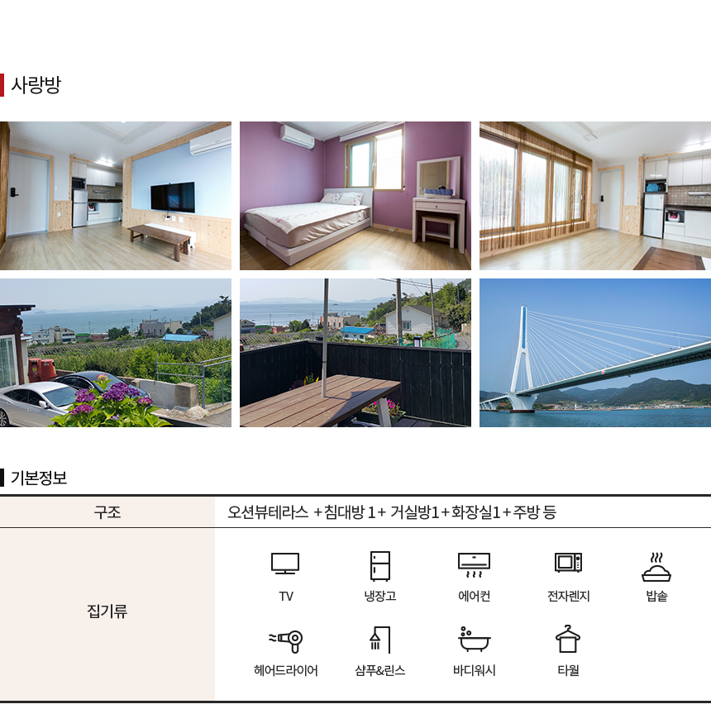Click the 헤어드라이어 label text

285,670
